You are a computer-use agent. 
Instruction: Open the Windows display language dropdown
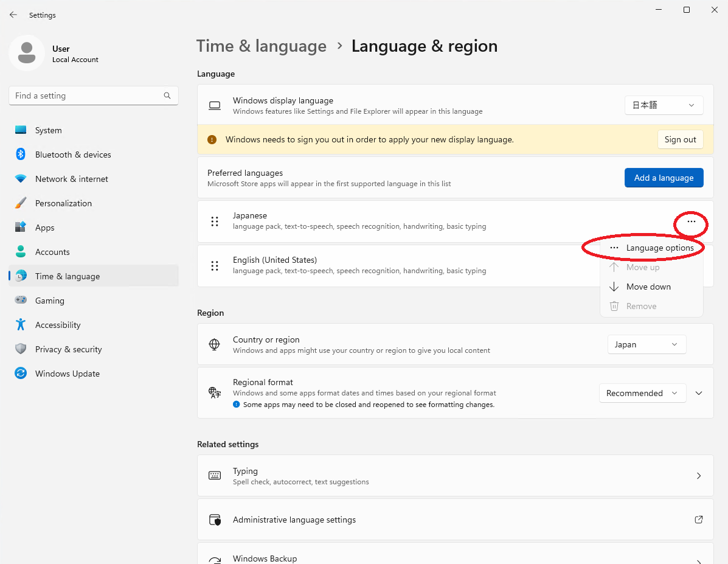(x=664, y=105)
